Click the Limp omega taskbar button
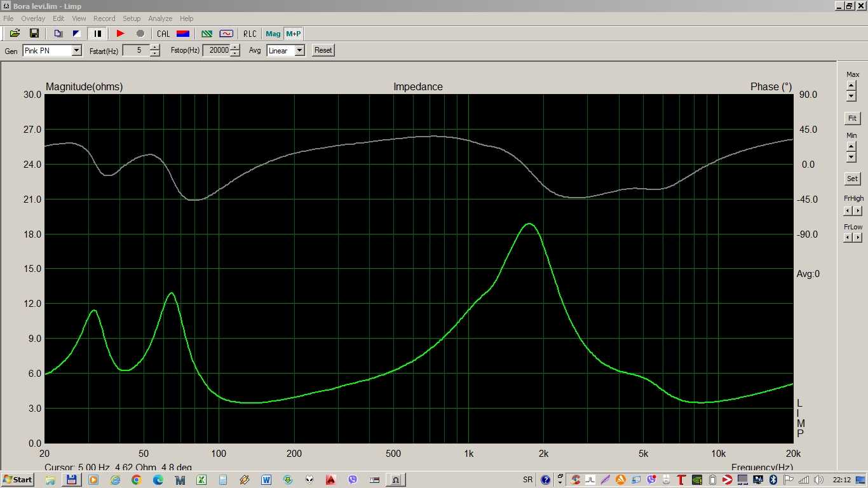Image resolution: width=868 pixels, height=488 pixels. pyautogui.click(x=395, y=480)
